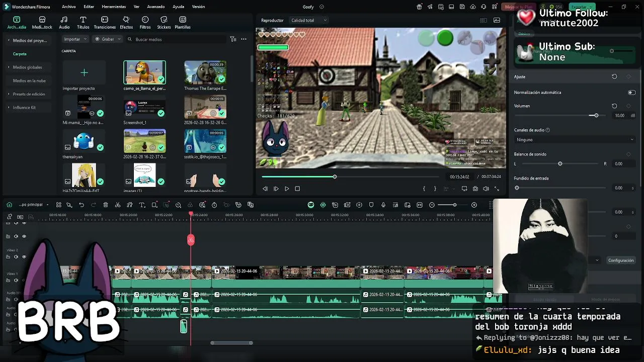The height and width of the screenshot is (362, 644).
Task: Toggle visibility eye of Video 2 track
Action: tap(24, 257)
